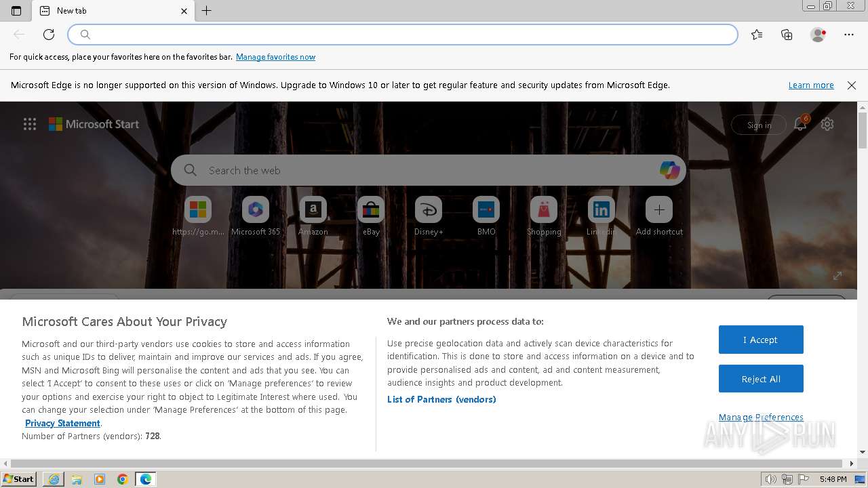Click the Reject All button

(761, 379)
